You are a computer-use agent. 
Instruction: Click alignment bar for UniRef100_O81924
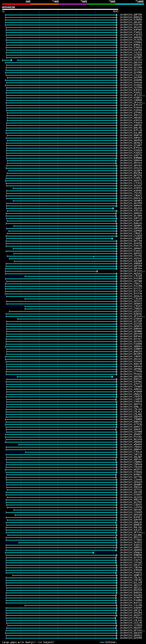pyautogui.click(x=60, y=208)
